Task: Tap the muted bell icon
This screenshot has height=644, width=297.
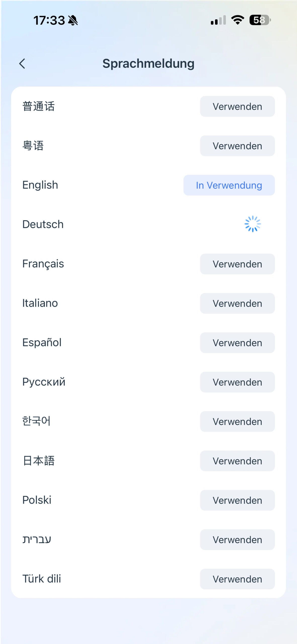Action: tap(73, 20)
